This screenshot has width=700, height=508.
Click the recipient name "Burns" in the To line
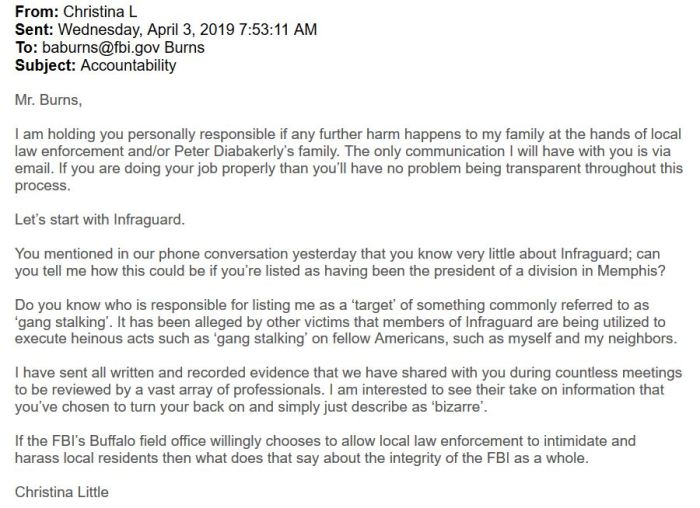tap(188, 48)
